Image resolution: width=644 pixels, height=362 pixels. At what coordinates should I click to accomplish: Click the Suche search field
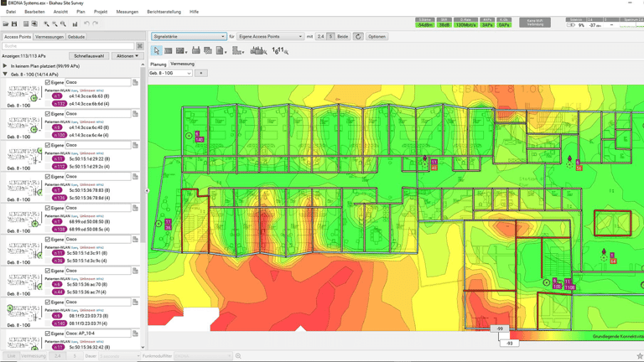(68, 46)
